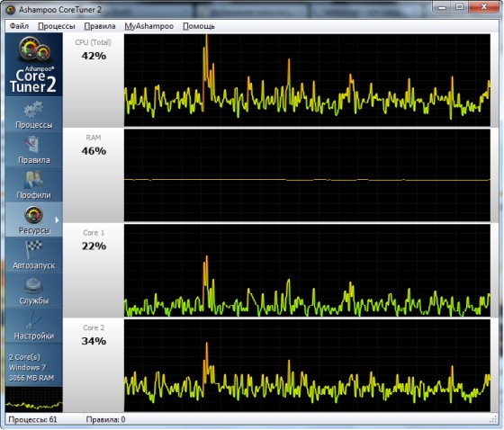Open the Службы bell icon
Viewport: 504px width, 430px height.
[33, 286]
